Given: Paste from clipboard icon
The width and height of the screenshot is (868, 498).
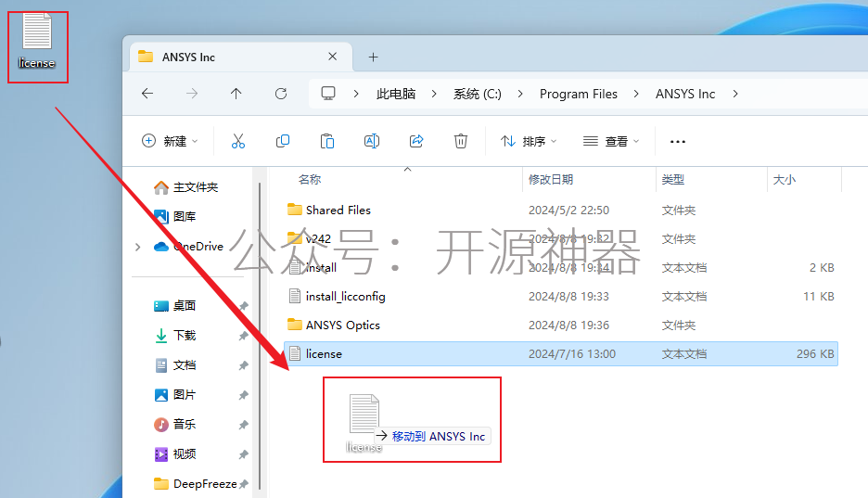Looking at the screenshot, I should point(327,141).
